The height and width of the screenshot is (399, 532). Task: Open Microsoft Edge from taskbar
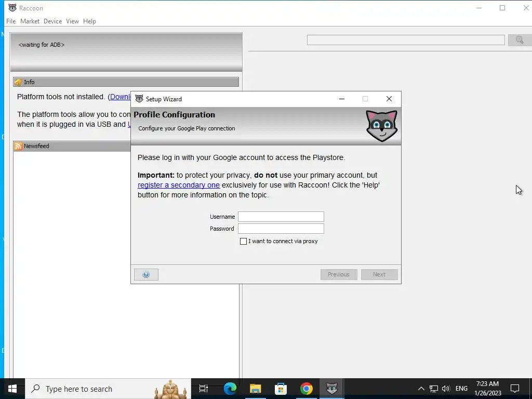click(230, 389)
